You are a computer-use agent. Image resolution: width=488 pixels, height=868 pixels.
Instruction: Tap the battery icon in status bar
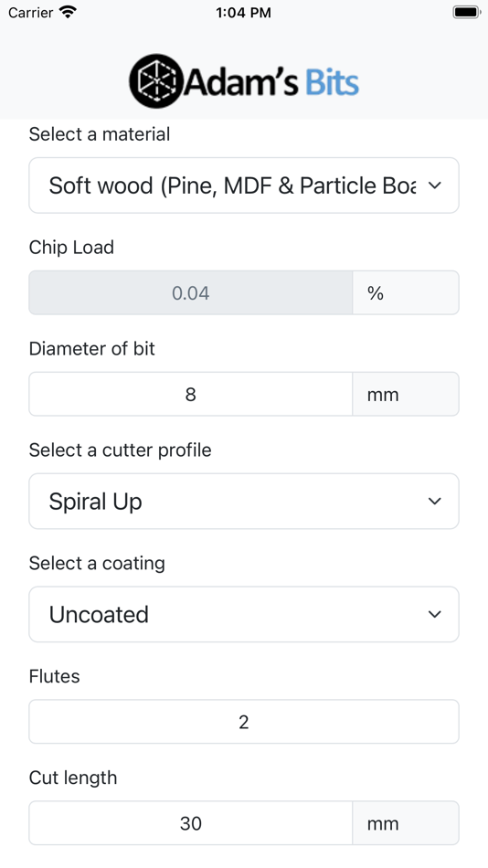click(x=466, y=12)
